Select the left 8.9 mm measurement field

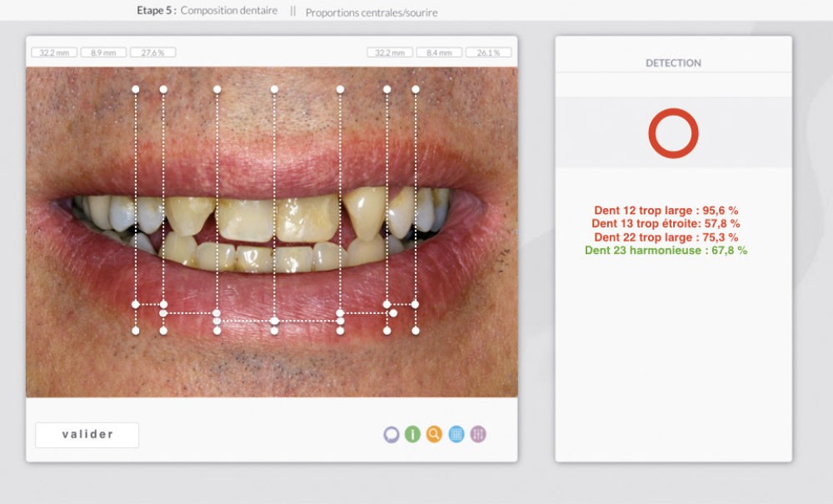pyautogui.click(x=103, y=52)
